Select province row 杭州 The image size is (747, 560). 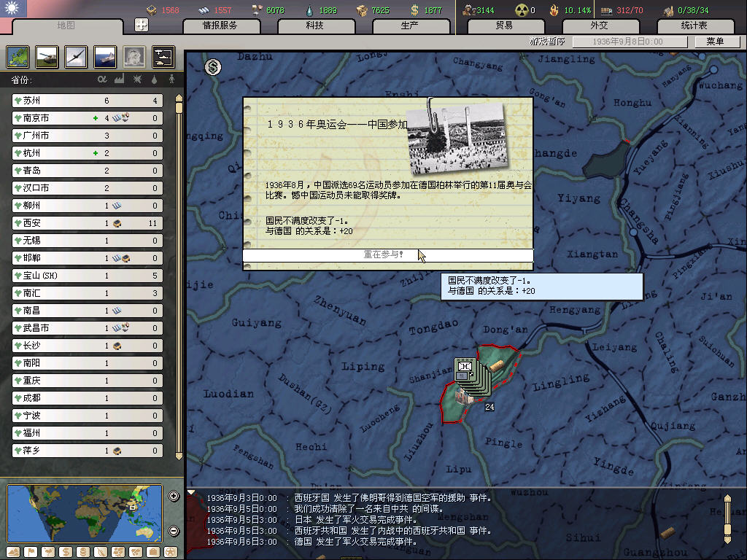click(88, 153)
